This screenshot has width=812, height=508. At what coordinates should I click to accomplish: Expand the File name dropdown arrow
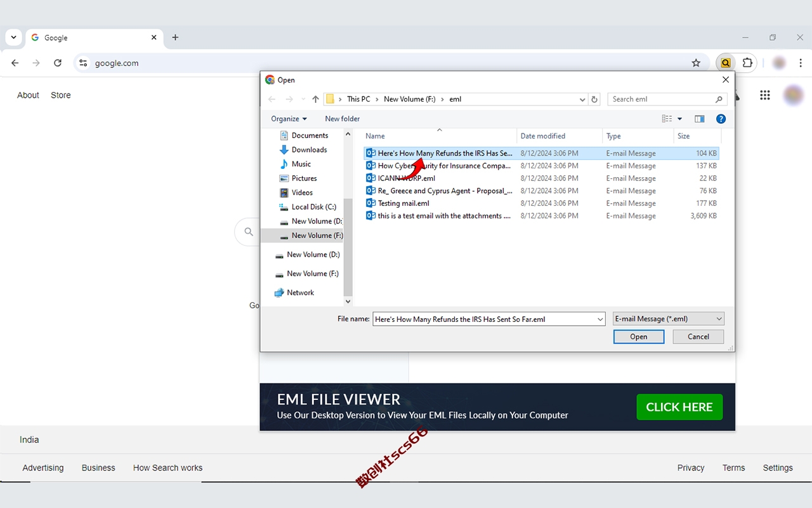(x=601, y=319)
